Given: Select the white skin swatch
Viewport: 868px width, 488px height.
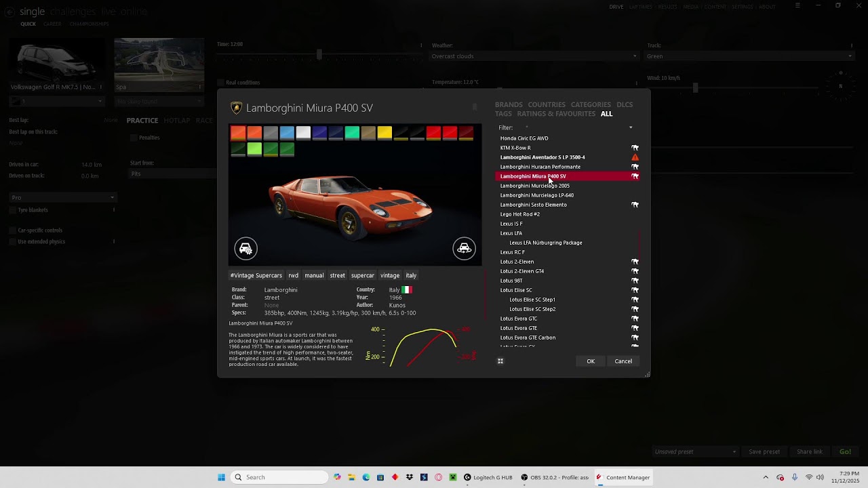Looking at the screenshot, I should [x=303, y=133].
